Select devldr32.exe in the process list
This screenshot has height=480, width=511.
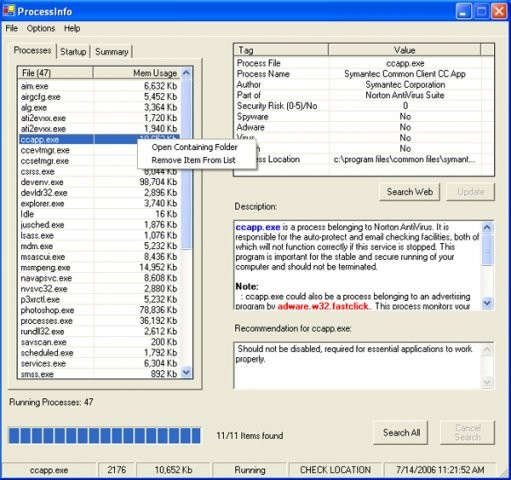99,193
